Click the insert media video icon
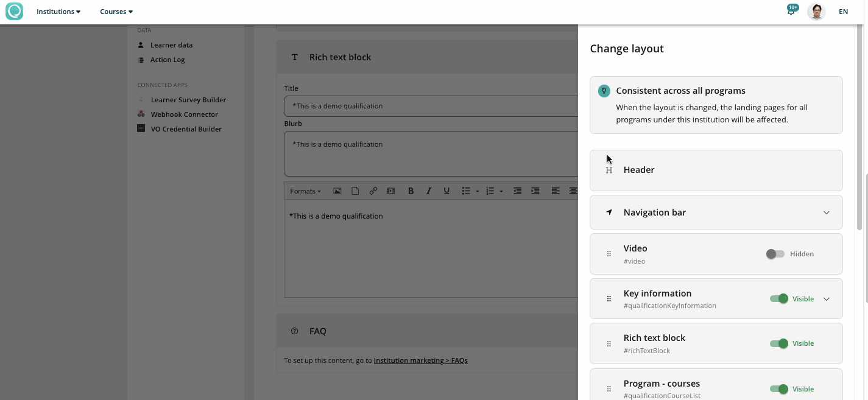 point(390,191)
